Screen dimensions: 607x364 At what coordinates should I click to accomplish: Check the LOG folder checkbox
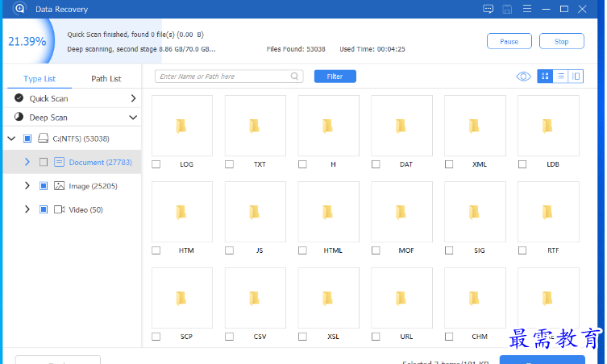click(156, 164)
